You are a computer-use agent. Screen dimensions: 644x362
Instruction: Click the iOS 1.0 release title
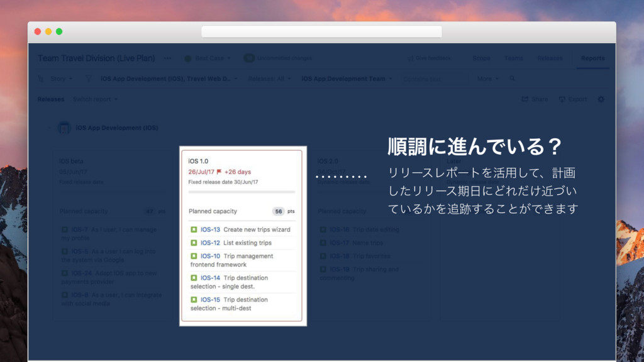[x=198, y=161]
